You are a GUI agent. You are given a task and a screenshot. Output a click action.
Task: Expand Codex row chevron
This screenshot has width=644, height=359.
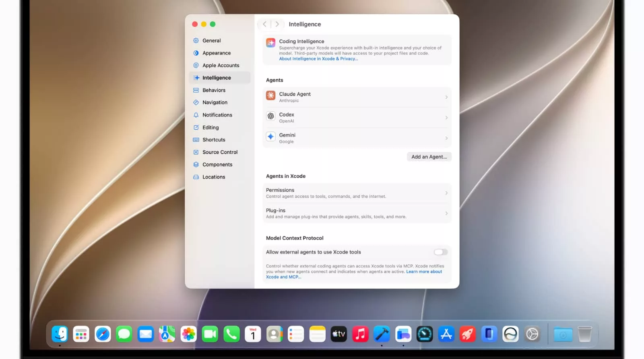click(x=446, y=118)
